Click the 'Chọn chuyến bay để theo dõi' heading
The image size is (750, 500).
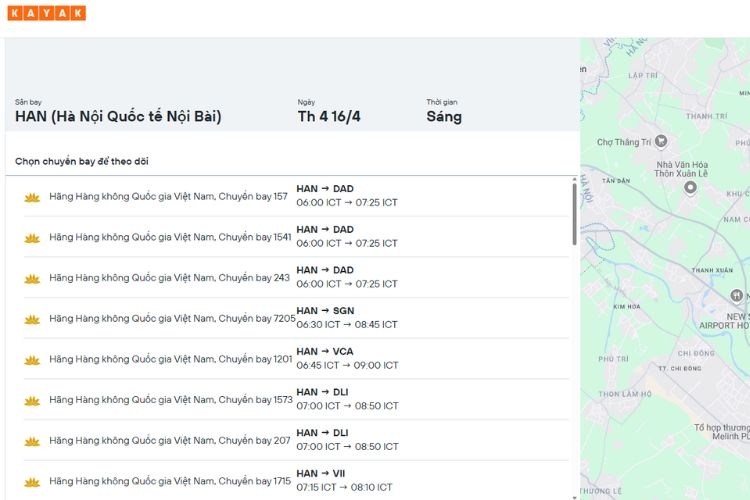82,161
